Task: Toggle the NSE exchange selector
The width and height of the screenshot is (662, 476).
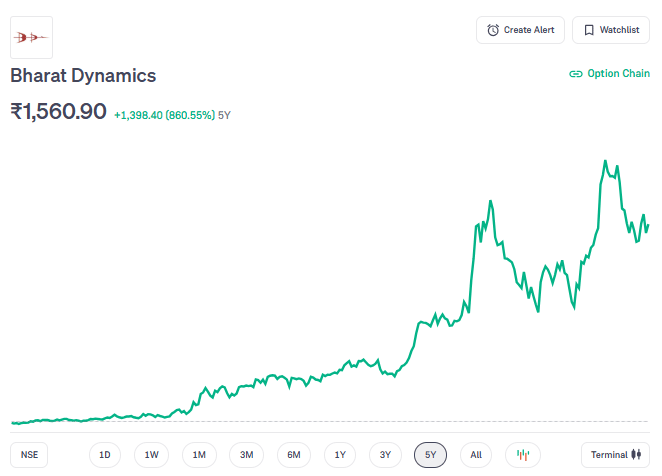Action: [x=30, y=455]
